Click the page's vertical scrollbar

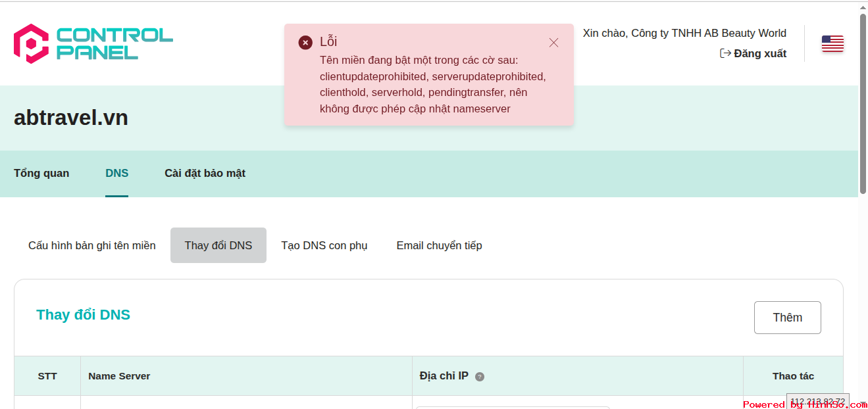[863, 104]
